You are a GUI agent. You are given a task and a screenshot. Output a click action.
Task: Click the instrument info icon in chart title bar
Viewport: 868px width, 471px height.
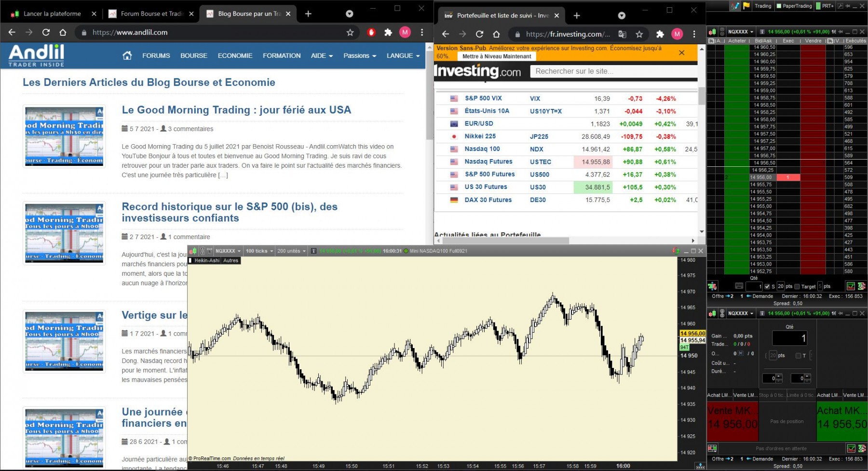(313, 251)
